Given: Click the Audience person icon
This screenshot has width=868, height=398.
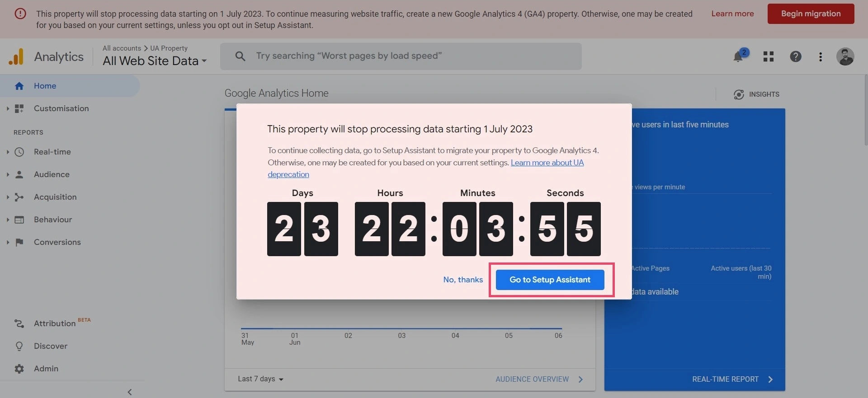Looking at the screenshot, I should point(19,174).
